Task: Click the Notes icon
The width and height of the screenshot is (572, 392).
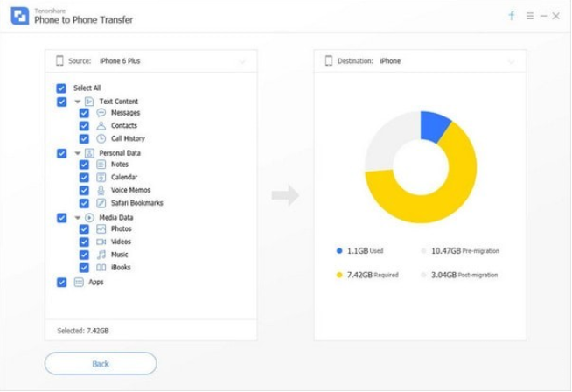Action: pos(101,164)
